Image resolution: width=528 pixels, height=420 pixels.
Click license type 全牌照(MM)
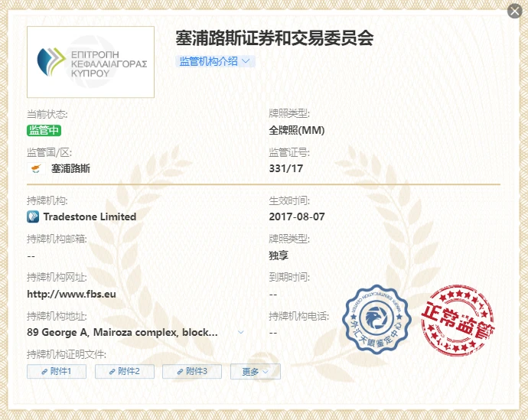296,130
